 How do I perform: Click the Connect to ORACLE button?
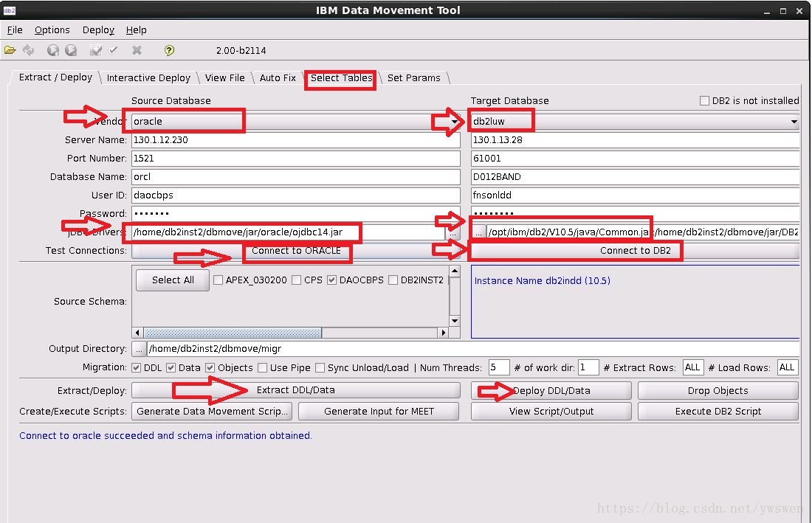click(296, 251)
